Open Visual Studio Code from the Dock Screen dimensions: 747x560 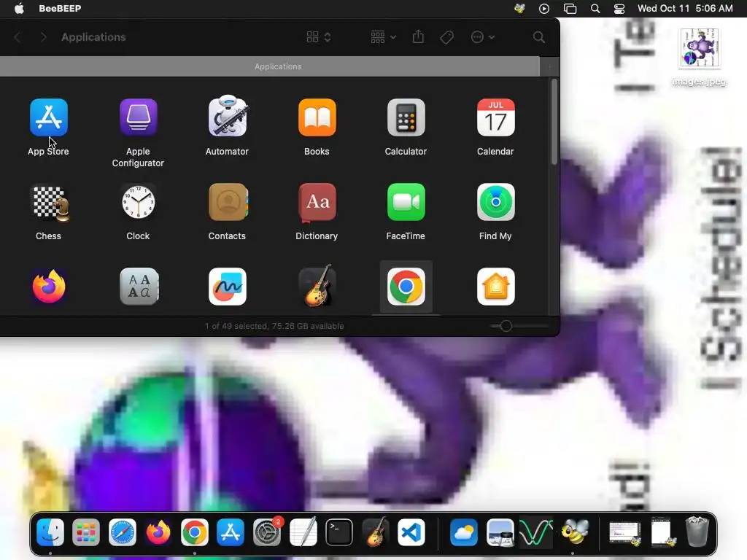[411, 532]
